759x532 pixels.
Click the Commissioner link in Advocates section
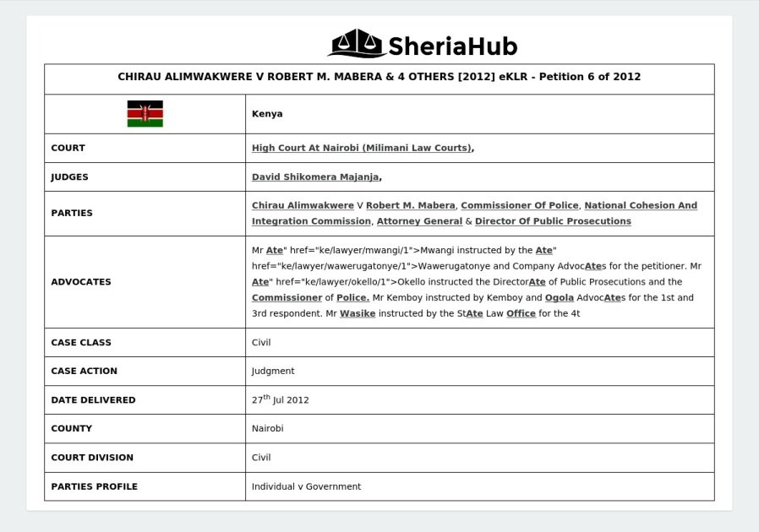click(287, 297)
